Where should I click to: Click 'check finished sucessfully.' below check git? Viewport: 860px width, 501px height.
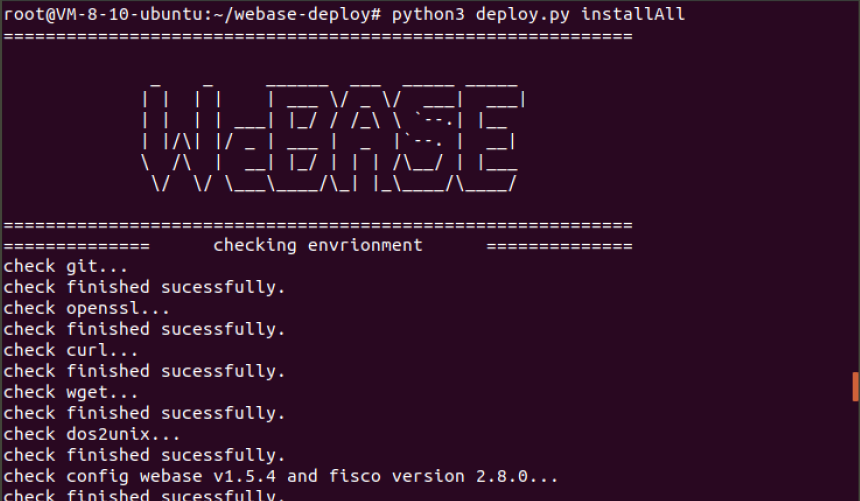144,287
